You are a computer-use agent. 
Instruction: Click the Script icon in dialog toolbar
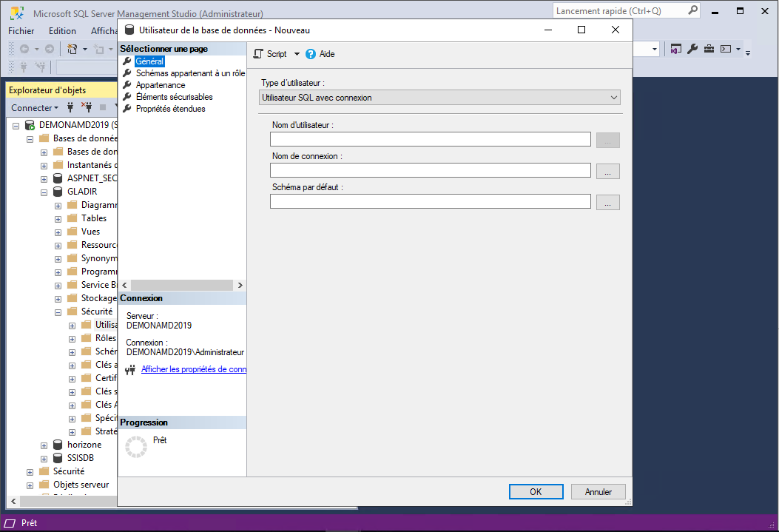(x=258, y=54)
